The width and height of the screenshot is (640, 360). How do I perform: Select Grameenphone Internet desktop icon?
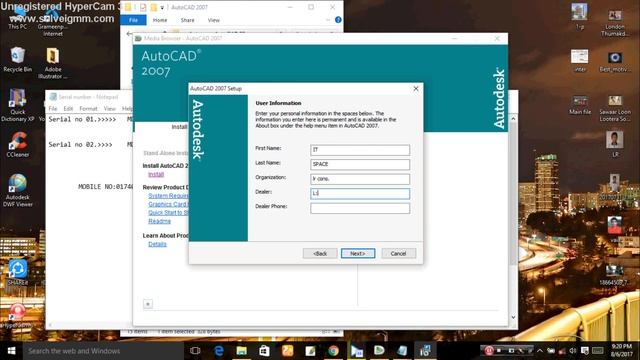53,22
